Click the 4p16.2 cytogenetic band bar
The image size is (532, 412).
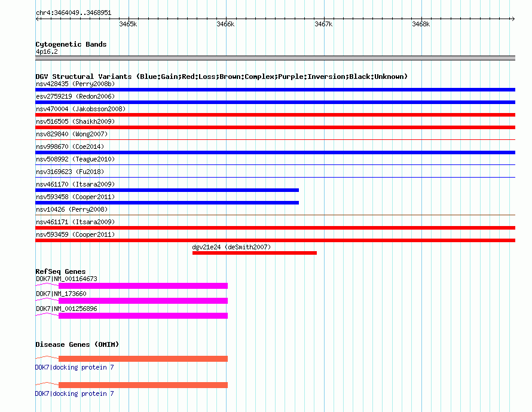(x=275, y=58)
